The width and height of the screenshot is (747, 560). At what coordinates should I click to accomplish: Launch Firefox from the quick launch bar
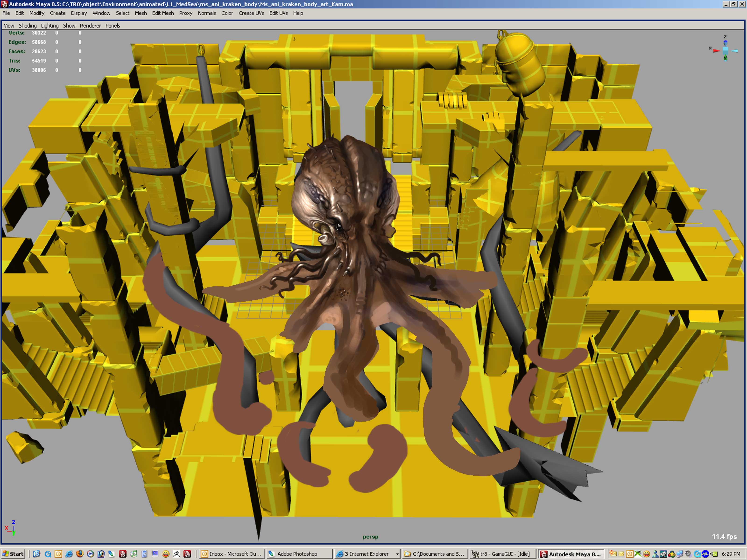[80, 554]
